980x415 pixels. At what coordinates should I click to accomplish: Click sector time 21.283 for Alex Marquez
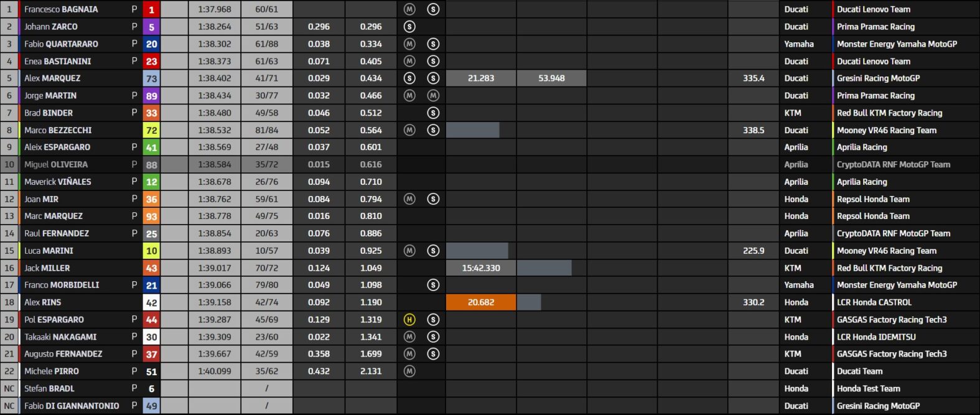(x=481, y=78)
